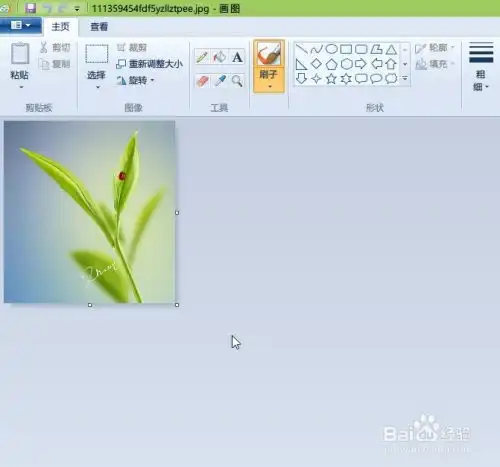
Task: Choose the Polygon shape
Action: (x=376, y=49)
